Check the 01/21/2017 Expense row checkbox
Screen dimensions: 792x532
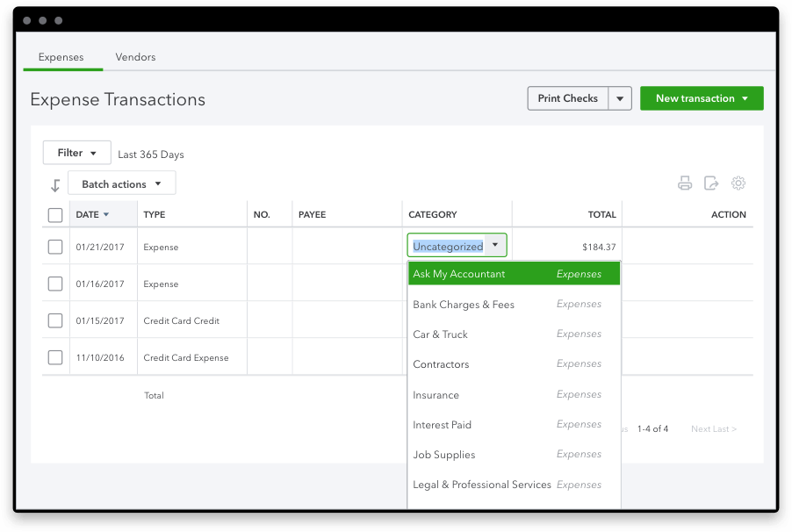(x=55, y=248)
